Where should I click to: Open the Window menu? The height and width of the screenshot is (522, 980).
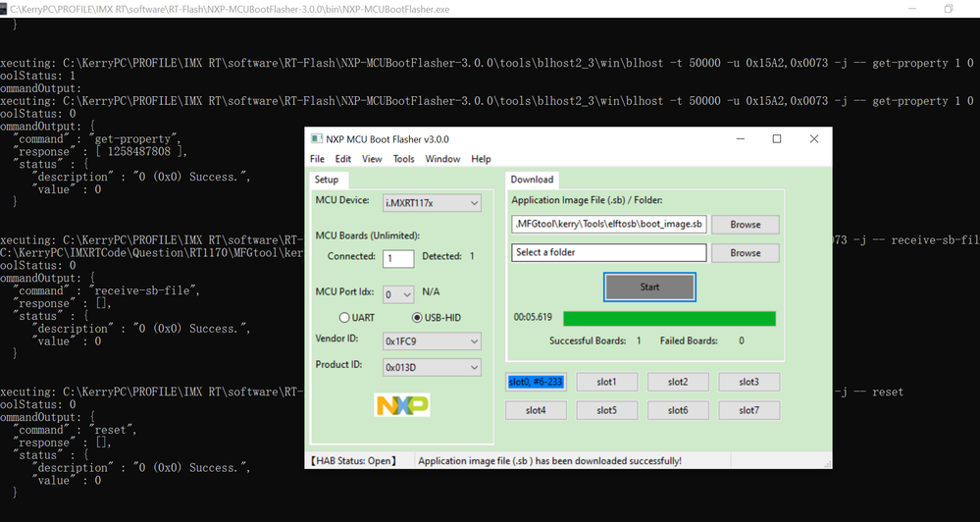click(443, 159)
